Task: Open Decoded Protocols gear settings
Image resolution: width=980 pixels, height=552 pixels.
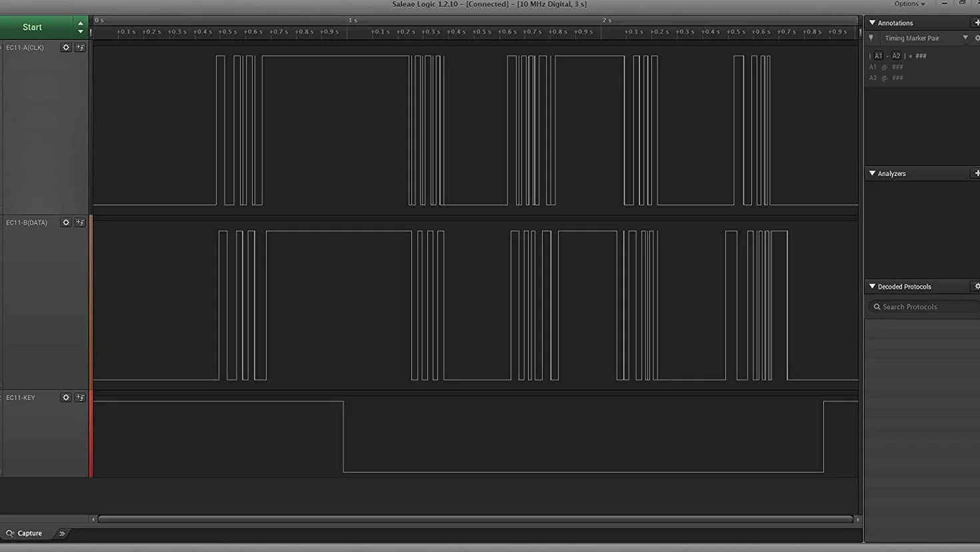Action: click(977, 287)
